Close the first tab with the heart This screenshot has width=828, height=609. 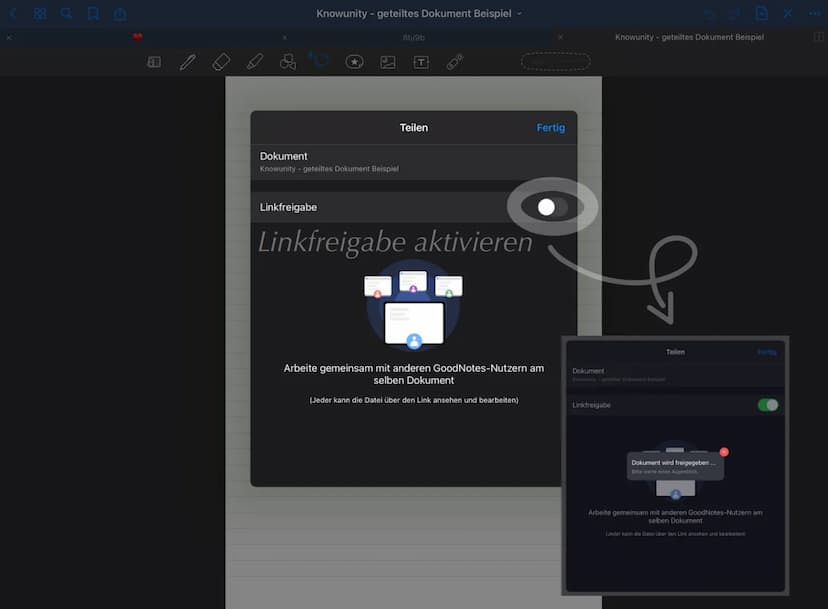pos(9,38)
